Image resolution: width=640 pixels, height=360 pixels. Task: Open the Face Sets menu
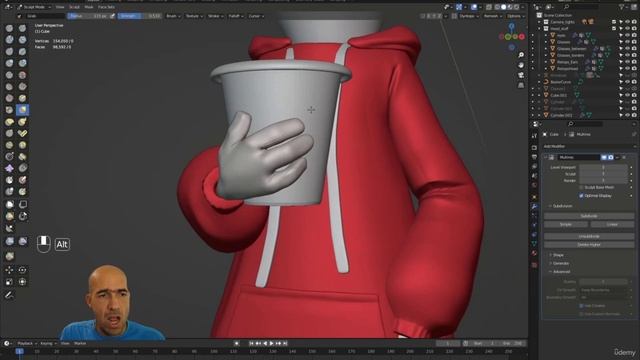click(x=106, y=7)
